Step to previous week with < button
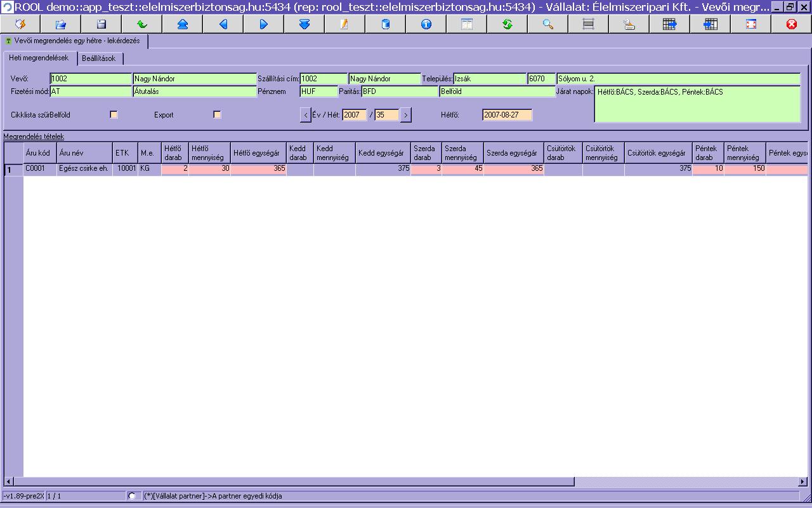812x508 pixels. 305,115
